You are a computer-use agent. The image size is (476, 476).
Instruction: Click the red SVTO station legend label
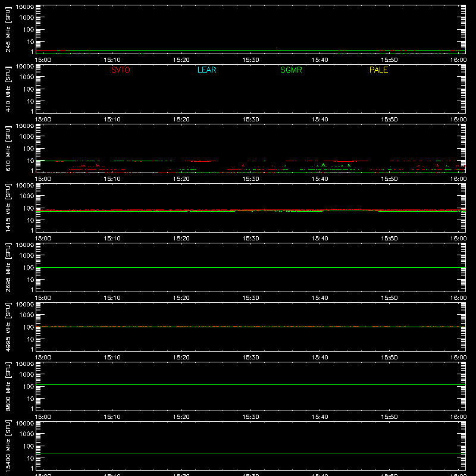(121, 70)
